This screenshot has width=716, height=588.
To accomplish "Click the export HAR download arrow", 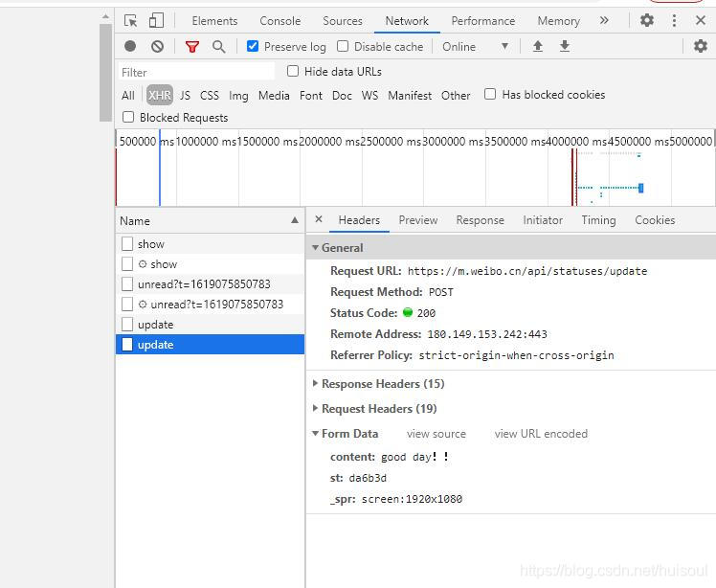I will click(x=565, y=46).
